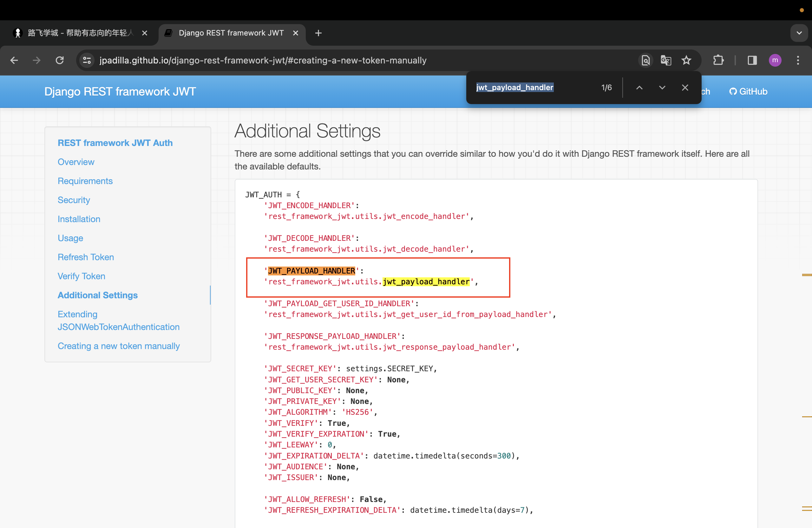
Task: Open site information icon in address bar
Action: pyautogui.click(x=87, y=60)
